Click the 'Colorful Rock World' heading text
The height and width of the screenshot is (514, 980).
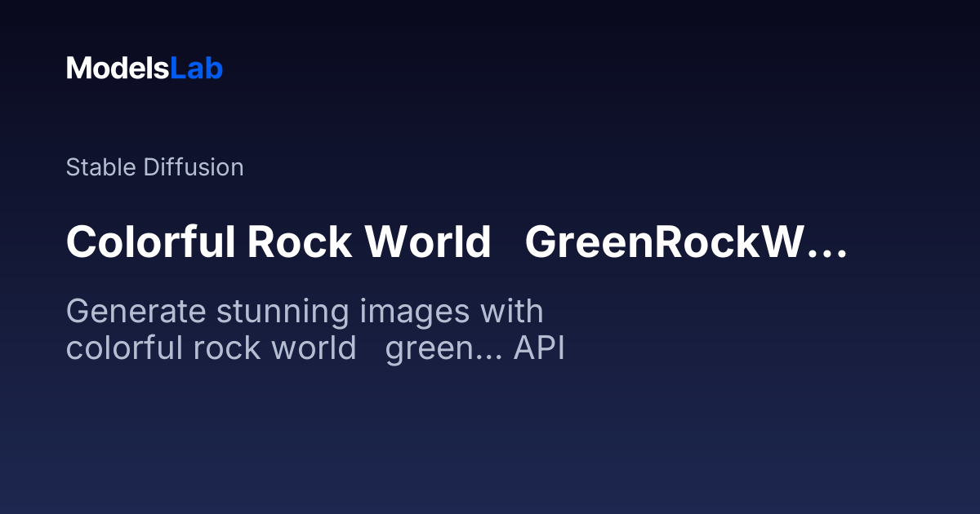[278, 242]
